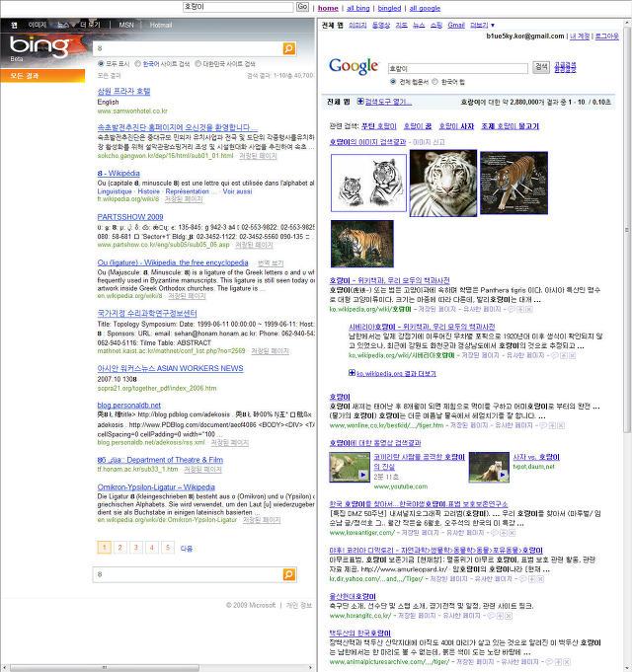Click the 'all google' link
Screen dimensions: 632x672
(x=425, y=8)
